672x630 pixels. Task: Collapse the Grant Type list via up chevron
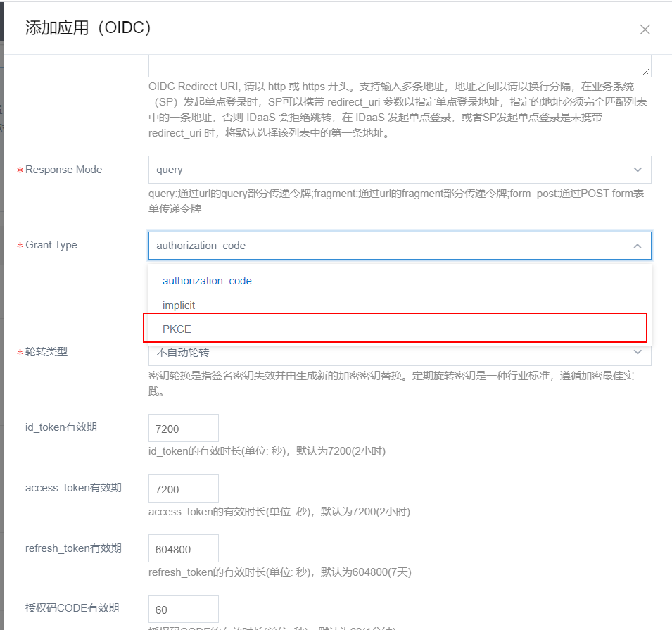[638, 246]
